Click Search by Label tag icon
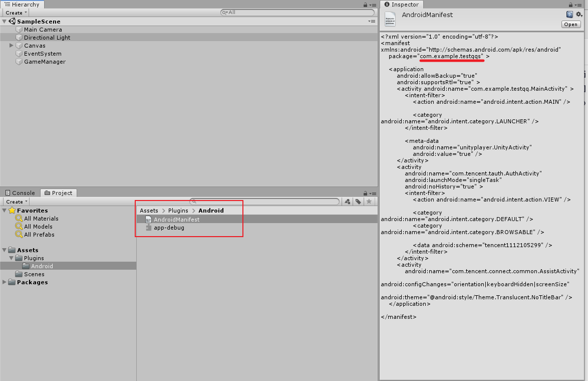The image size is (588, 381). pos(358,202)
